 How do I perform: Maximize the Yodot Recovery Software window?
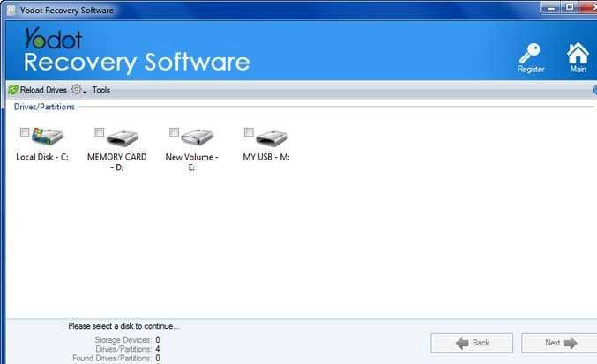[x=570, y=8]
